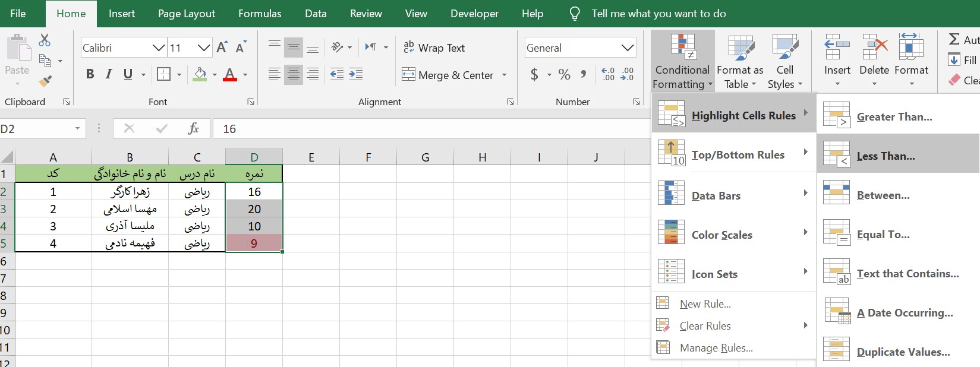The width and height of the screenshot is (980, 367).
Task: Select the red highlighted cell with 9
Action: click(254, 243)
